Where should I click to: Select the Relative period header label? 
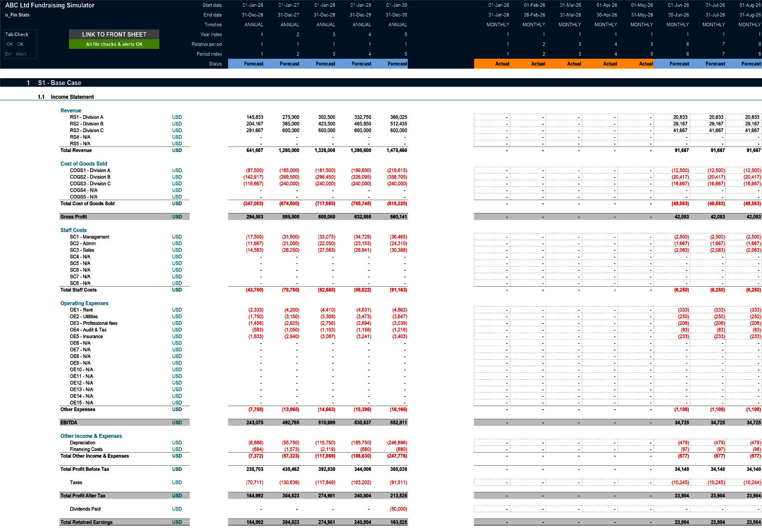point(206,44)
